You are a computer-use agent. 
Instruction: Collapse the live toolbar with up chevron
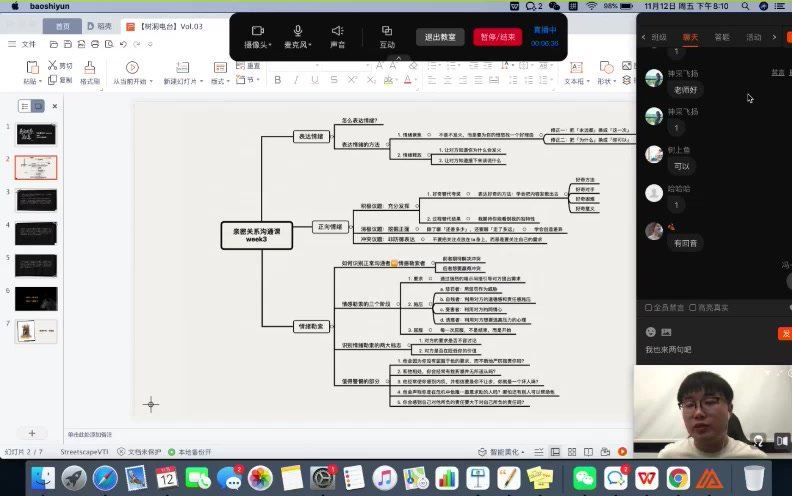click(399, 58)
